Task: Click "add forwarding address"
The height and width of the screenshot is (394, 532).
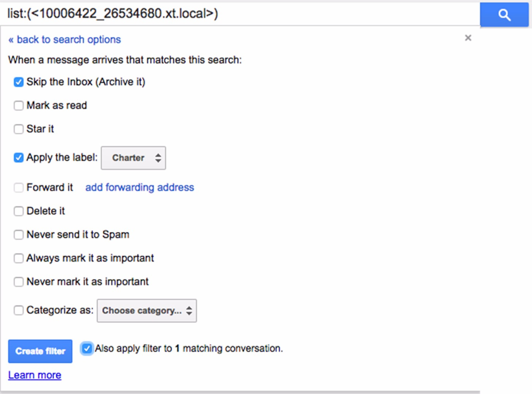Action: (x=139, y=187)
